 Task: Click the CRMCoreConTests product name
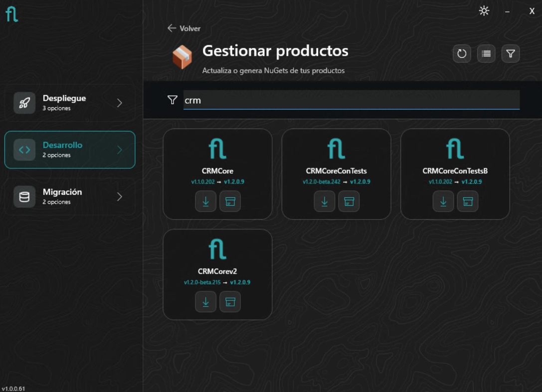tap(337, 171)
